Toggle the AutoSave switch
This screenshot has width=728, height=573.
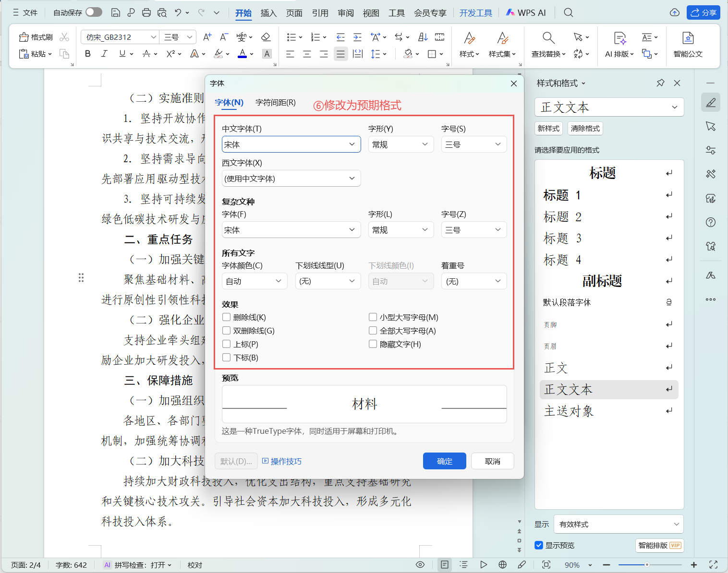pos(94,12)
